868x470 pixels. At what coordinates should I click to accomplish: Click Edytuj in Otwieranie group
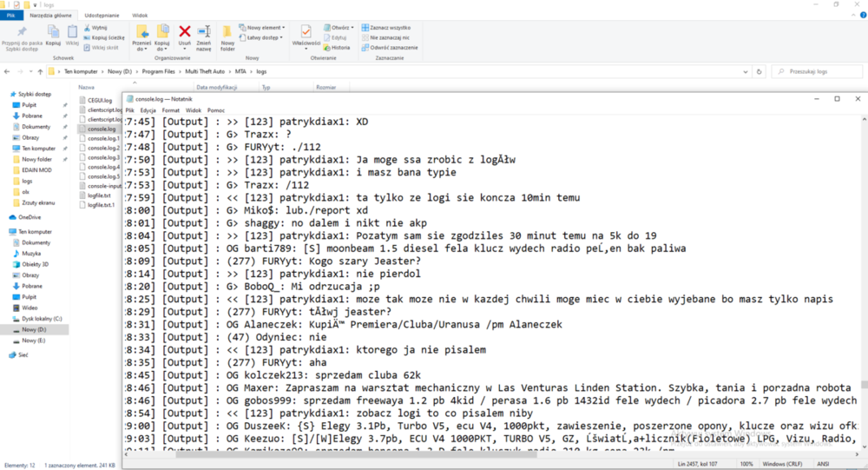pos(335,37)
